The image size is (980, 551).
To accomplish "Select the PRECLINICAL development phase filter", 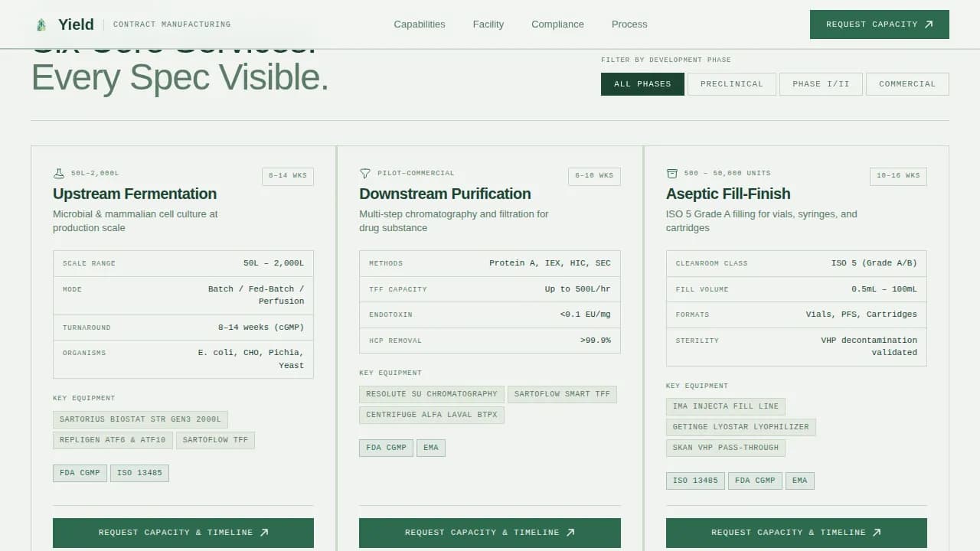I will click(x=731, y=84).
